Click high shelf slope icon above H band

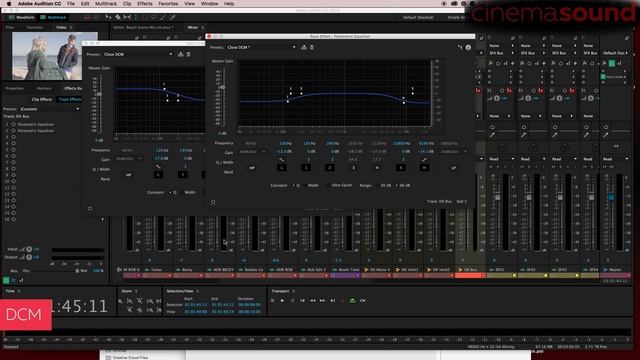(x=424, y=160)
